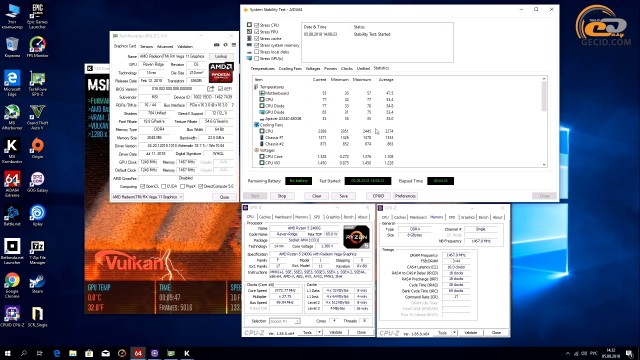Toggle UEFI checkbox in GPU-Z
This screenshot has width=640, height=360.
pyautogui.click(x=220, y=89)
